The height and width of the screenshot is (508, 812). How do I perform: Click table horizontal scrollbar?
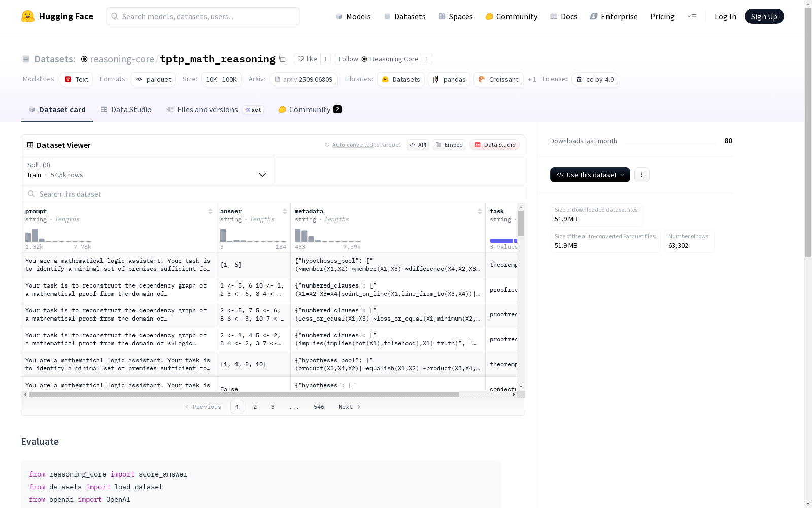coord(244,394)
